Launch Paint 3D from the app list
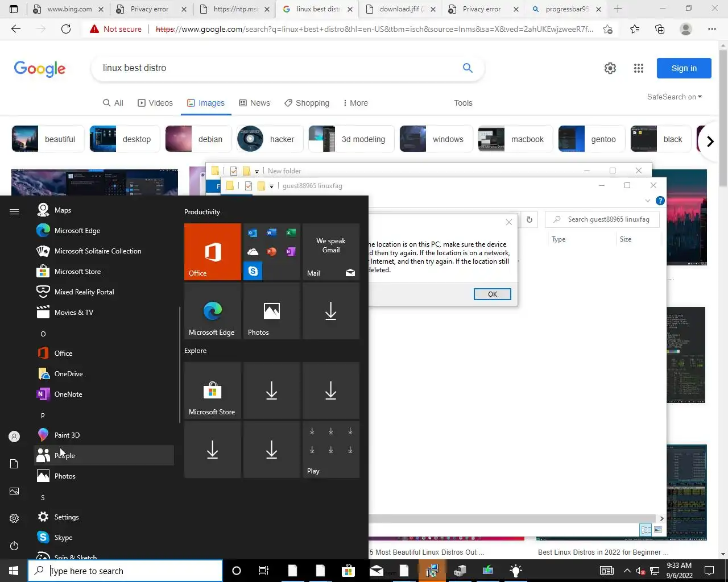This screenshot has width=728, height=582. point(104,435)
